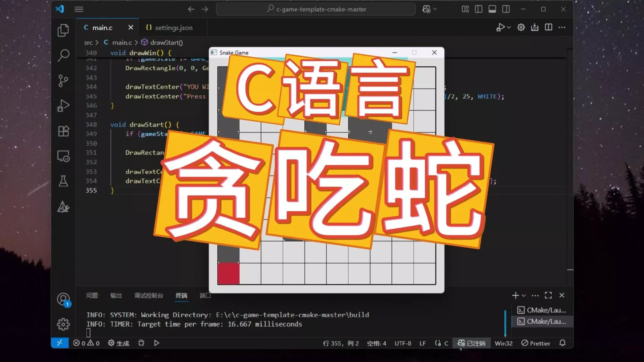
Task: Toggle the secondary side bar
Action: [506, 9]
